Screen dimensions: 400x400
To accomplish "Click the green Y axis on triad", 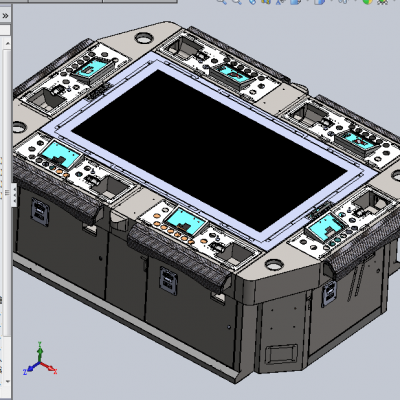I will [40, 351].
